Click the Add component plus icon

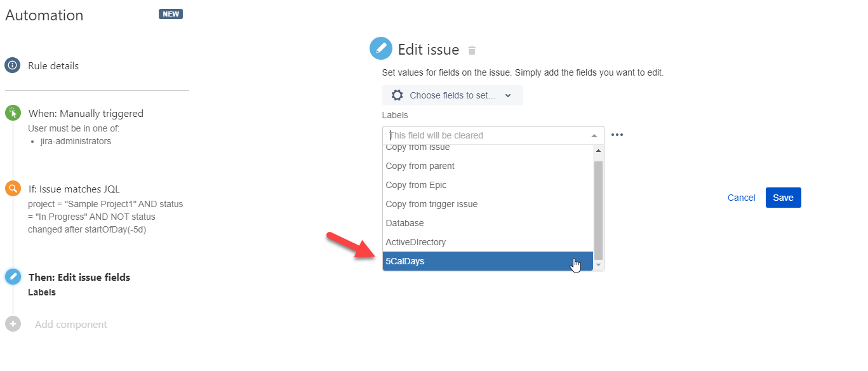pos(13,324)
